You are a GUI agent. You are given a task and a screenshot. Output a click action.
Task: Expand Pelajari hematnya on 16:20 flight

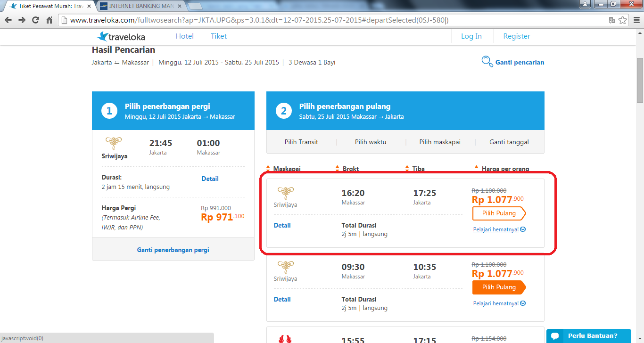pos(499,229)
